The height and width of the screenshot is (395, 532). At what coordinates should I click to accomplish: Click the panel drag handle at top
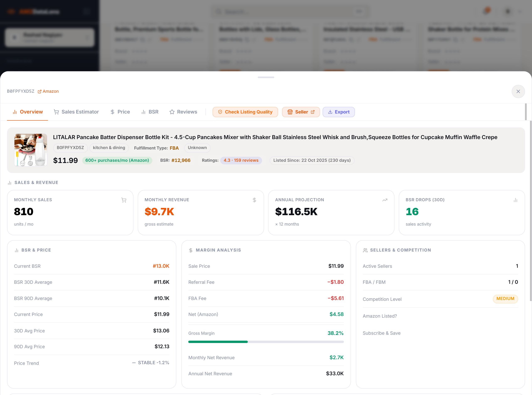(266, 78)
